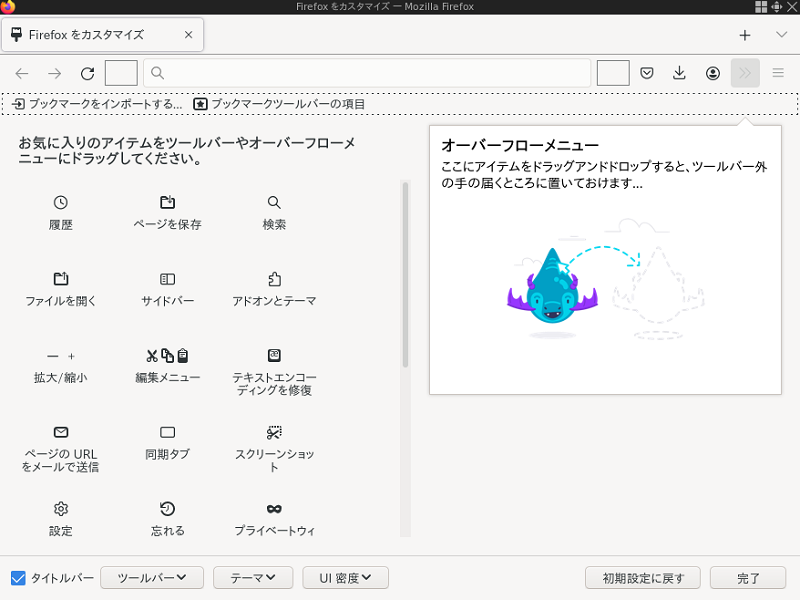Click ブックマークをインポートする bookmark item
The height and width of the screenshot is (600, 800).
click(x=97, y=104)
